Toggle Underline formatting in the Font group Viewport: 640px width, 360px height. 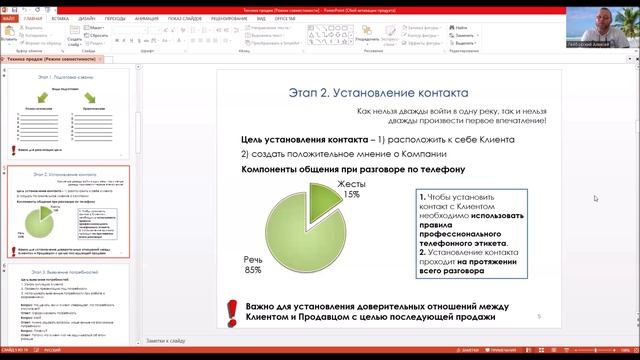pos(131,41)
